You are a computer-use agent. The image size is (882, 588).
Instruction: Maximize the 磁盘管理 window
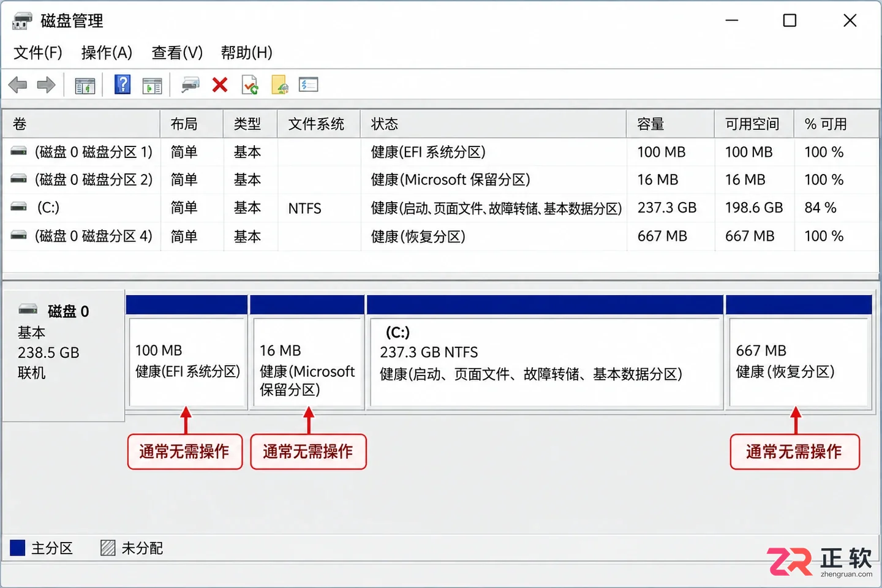tap(790, 21)
